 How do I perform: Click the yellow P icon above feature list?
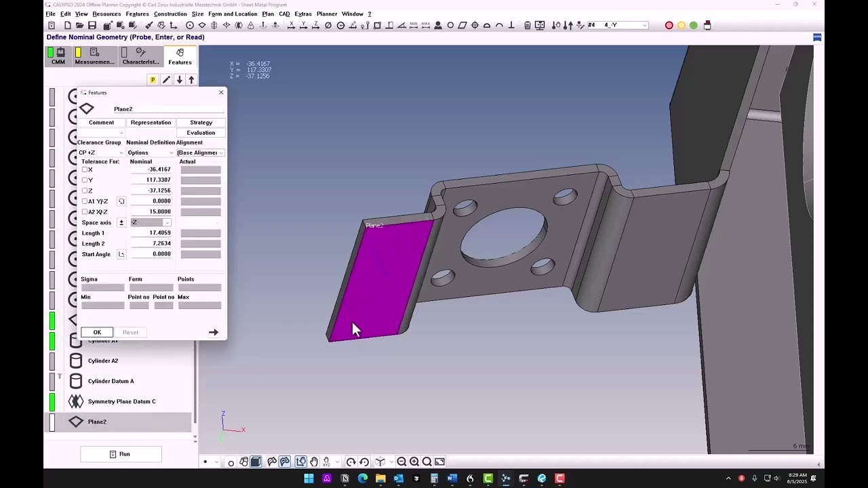(153, 80)
